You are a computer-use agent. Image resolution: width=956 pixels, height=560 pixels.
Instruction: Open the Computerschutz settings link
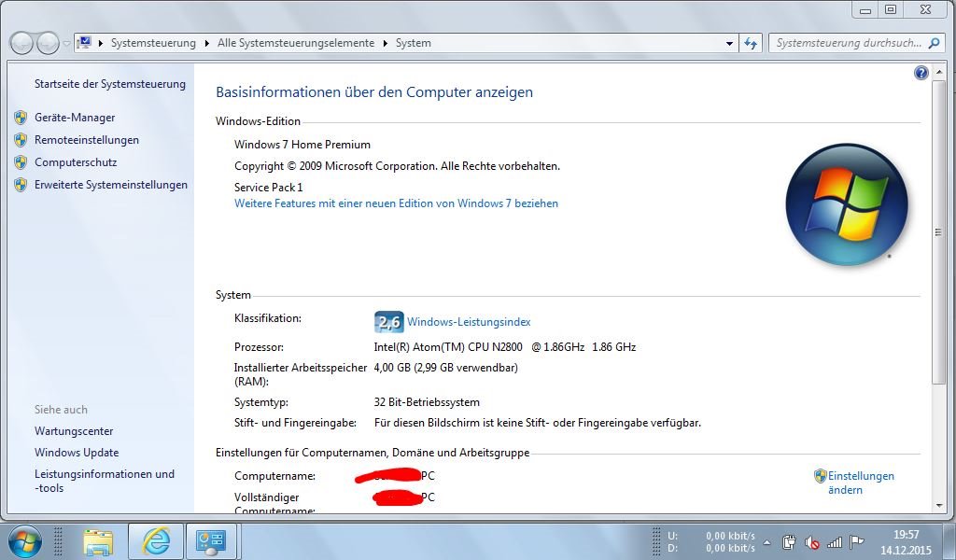(x=76, y=162)
